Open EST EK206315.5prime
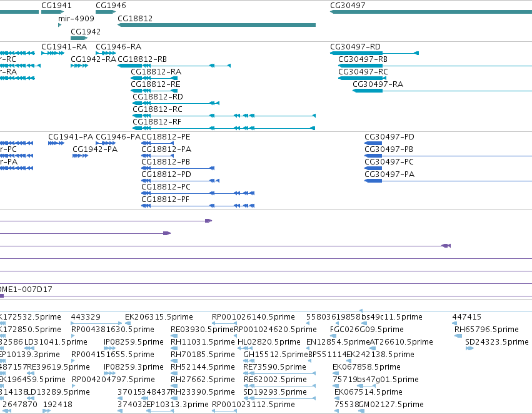 click(x=159, y=317)
